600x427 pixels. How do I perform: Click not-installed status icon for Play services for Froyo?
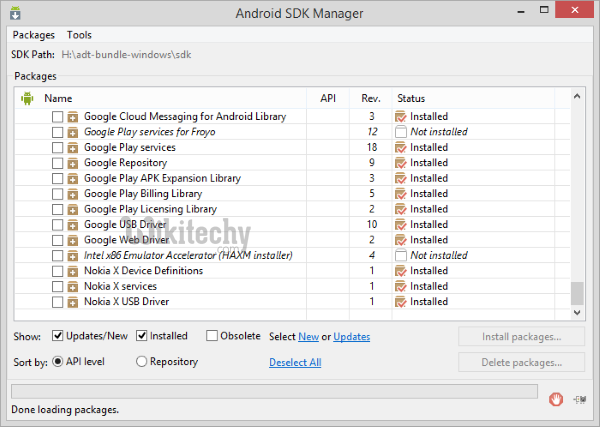click(401, 132)
